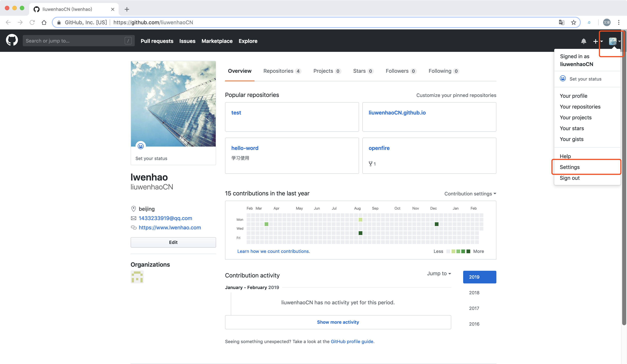The image size is (627, 364).
Task: Bookmark this page with the star
Action: click(x=573, y=22)
